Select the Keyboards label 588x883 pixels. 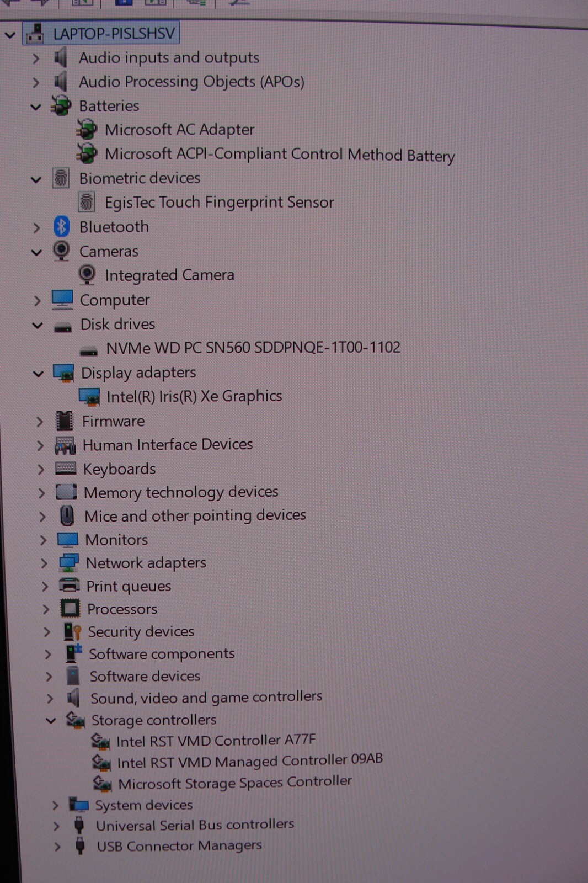pos(120,469)
